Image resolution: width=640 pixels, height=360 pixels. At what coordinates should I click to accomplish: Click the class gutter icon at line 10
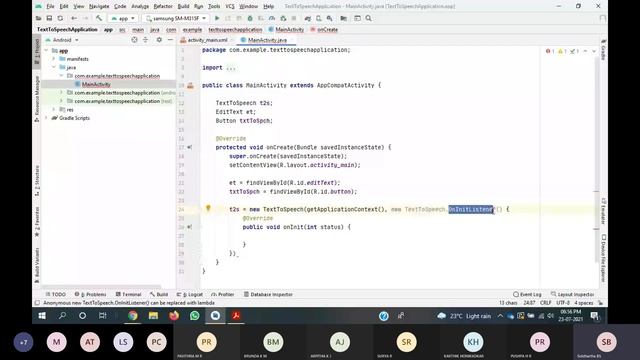click(190, 85)
